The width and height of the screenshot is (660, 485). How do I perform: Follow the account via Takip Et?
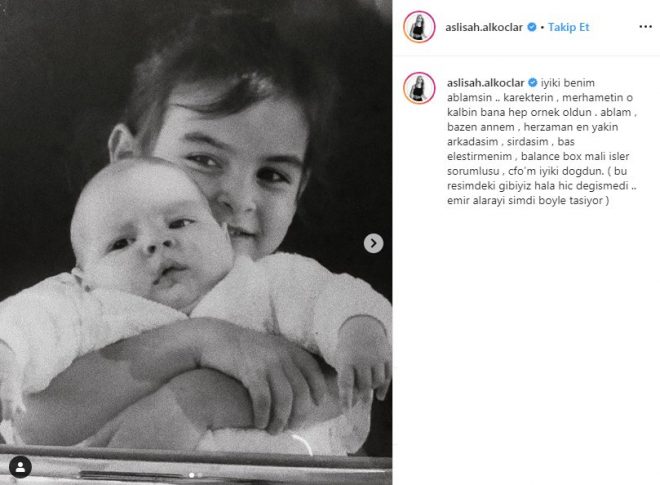click(x=568, y=27)
